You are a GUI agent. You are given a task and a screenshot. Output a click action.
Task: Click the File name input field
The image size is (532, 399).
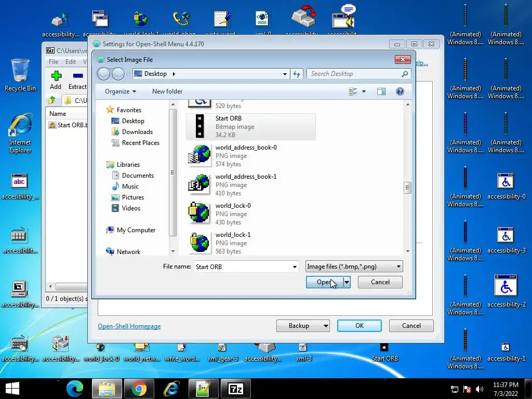tap(242, 267)
